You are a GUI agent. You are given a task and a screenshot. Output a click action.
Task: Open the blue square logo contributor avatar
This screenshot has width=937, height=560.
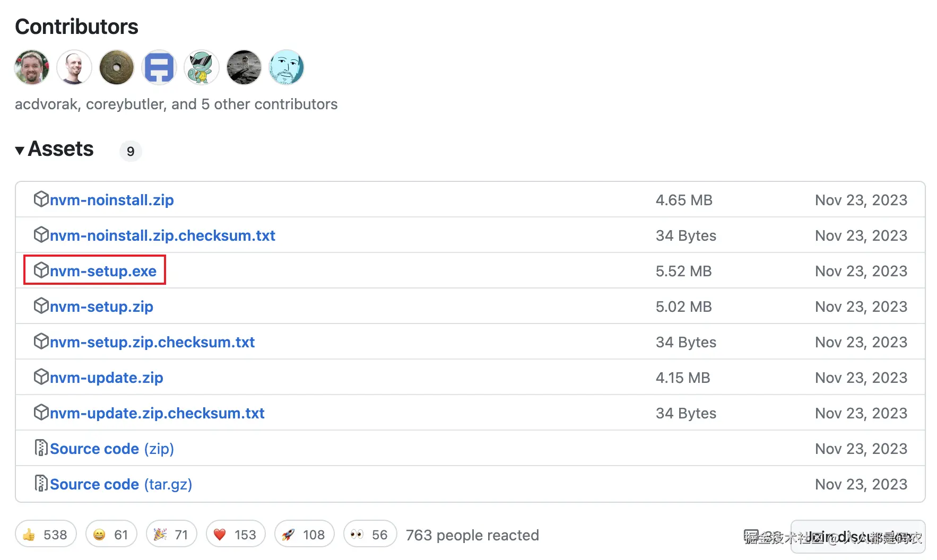click(x=159, y=67)
